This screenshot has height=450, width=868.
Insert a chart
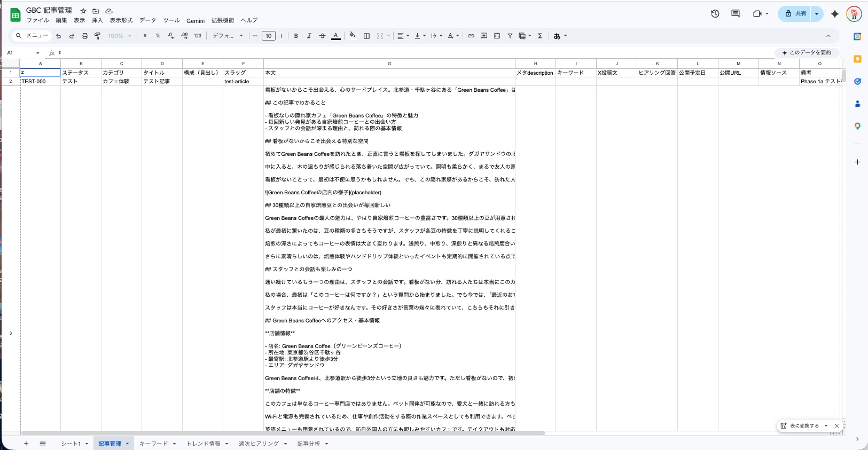click(497, 36)
